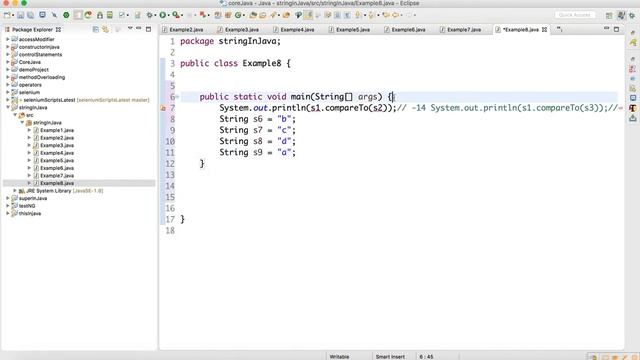This screenshot has width=640, height=360.
Task: Click the Next Annotation arrow icon
Action: click(x=358, y=15)
